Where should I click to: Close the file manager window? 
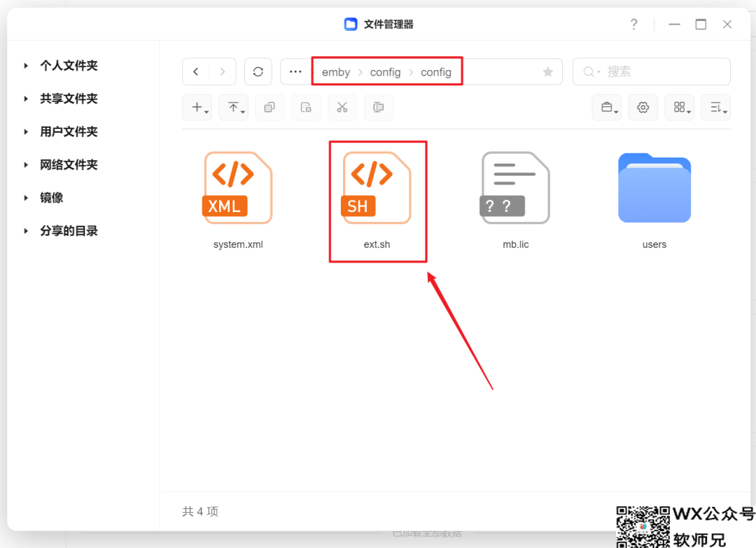(x=727, y=24)
